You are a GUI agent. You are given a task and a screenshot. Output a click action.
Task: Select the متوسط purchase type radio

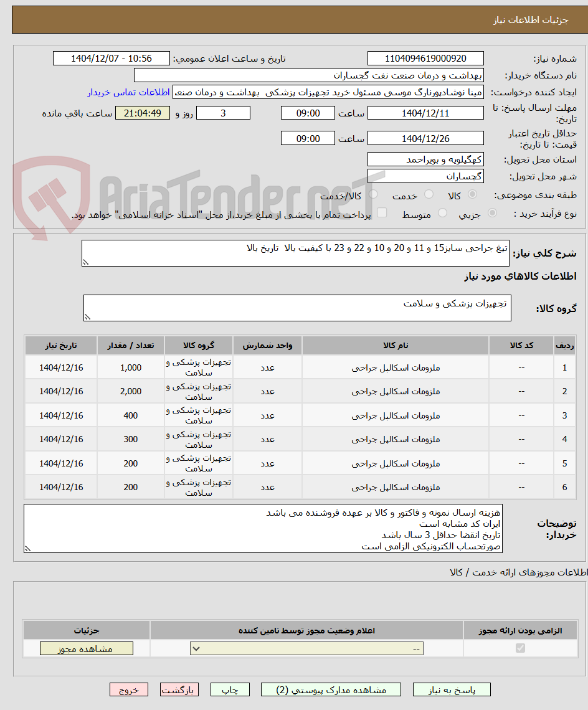tap(443, 213)
